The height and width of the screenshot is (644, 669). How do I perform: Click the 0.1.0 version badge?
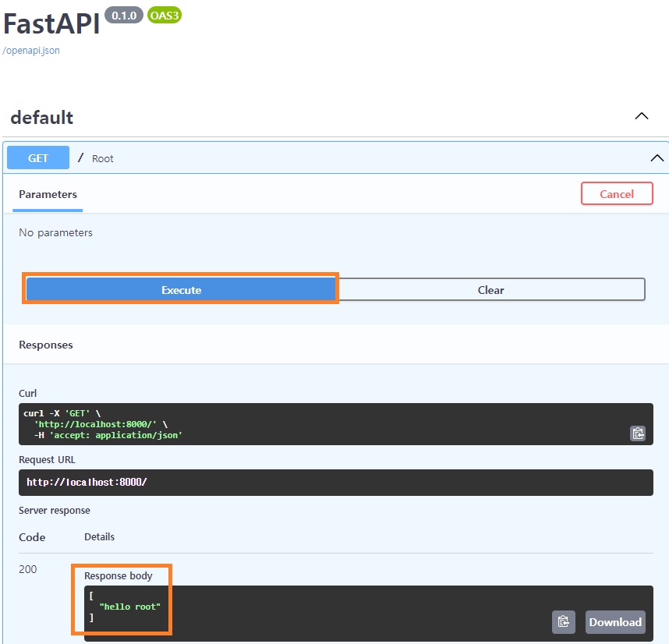pyautogui.click(x=124, y=16)
